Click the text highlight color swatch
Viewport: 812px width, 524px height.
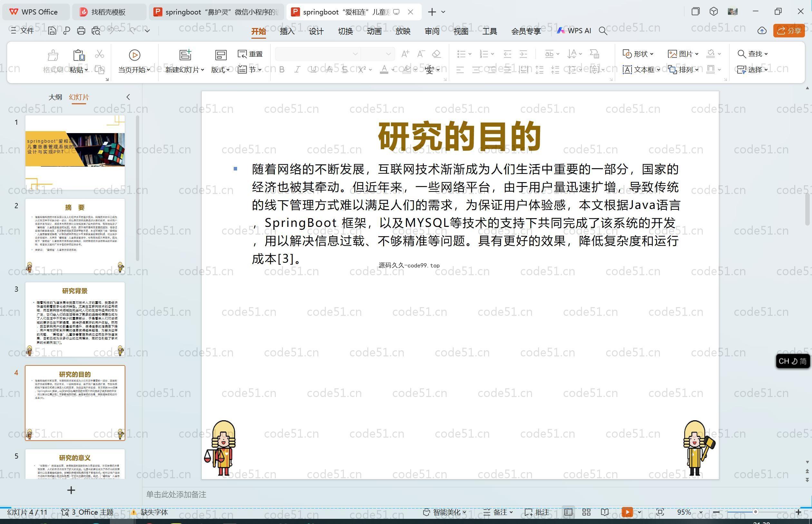point(406,69)
